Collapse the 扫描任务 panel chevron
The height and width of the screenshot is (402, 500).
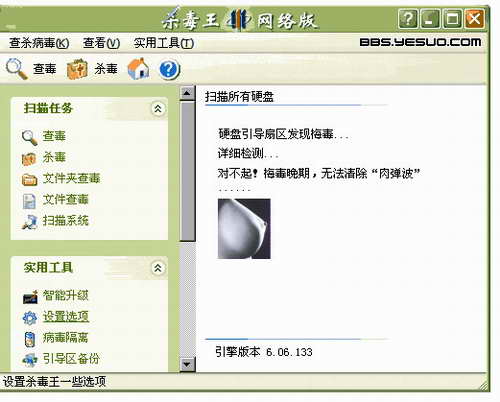pos(158,109)
